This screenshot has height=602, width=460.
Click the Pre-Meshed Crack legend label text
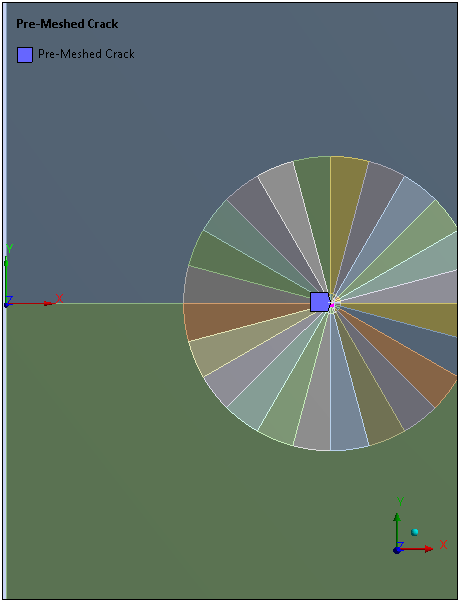(x=86, y=54)
